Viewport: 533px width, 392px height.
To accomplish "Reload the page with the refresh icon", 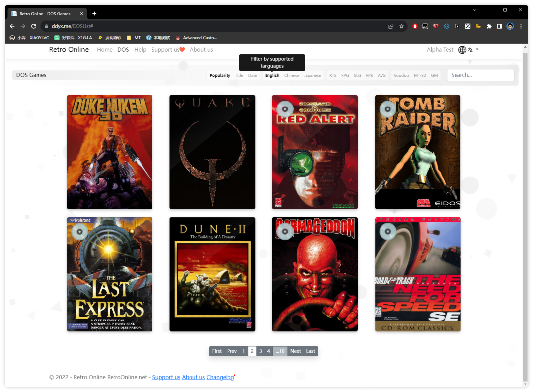I will click(x=34, y=26).
